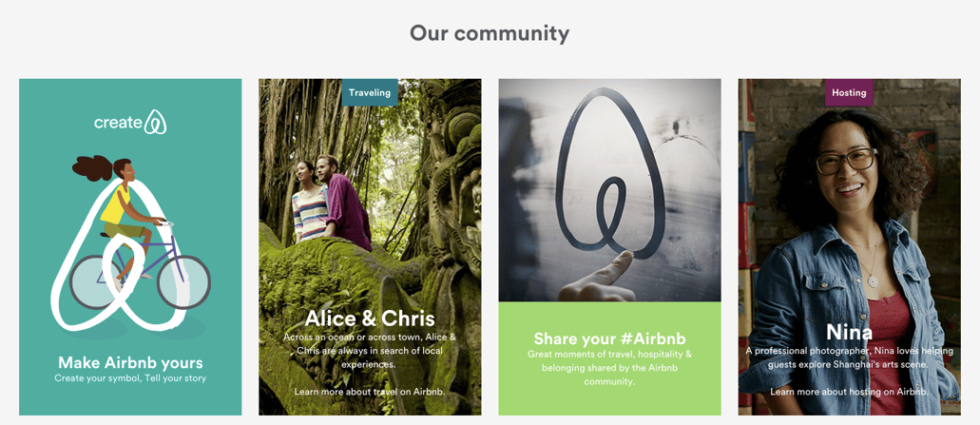
Task: Click "Across an ocean or across town" description
Action: [370, 350]
